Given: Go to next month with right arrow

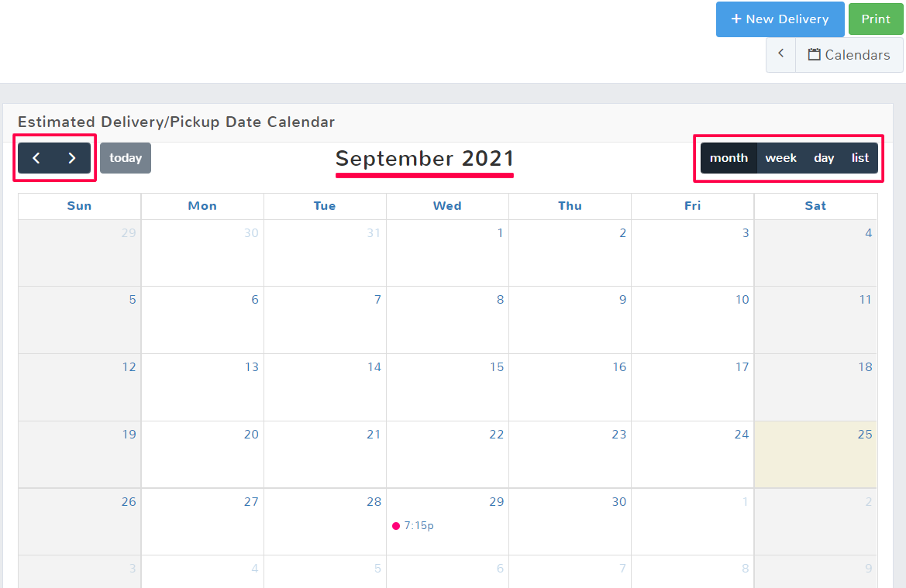Looking at the screenshot, I should [72, 158].
